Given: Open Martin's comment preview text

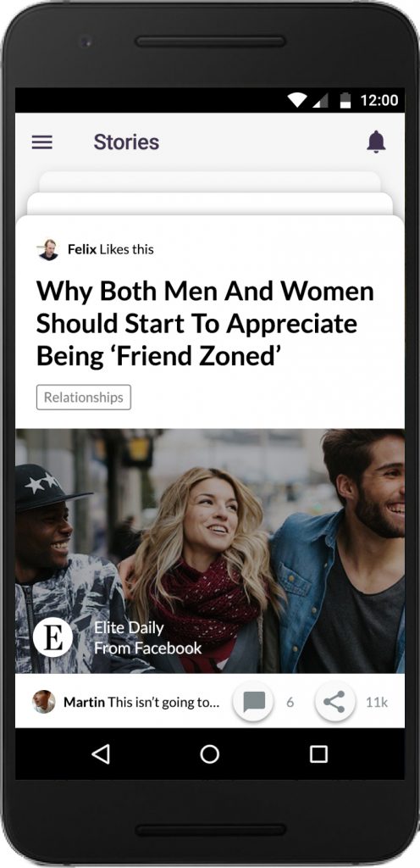Looking at the screenshot, I should 141,703.
